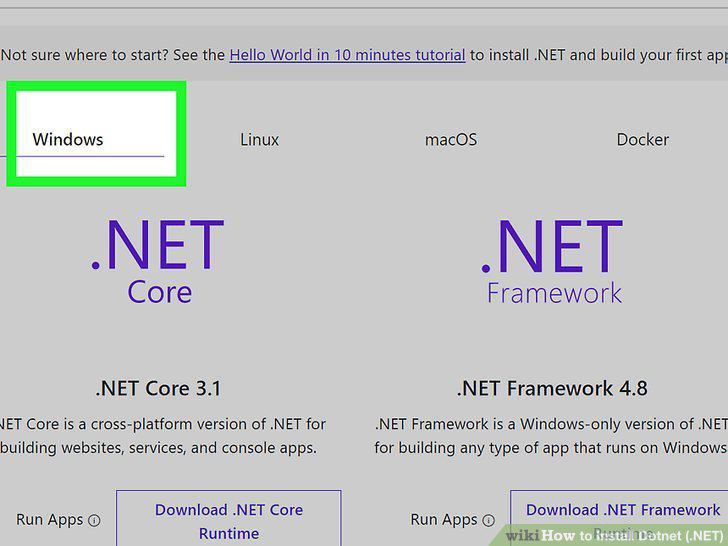This screenshot has width=728, height=546.
Task: Click Download .NET Core Runtime button
Action: [229, 518]
